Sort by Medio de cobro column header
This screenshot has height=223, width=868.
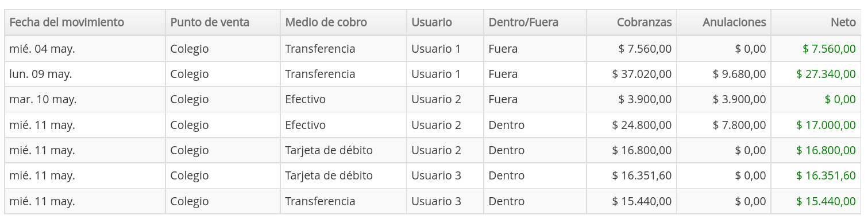343,22
